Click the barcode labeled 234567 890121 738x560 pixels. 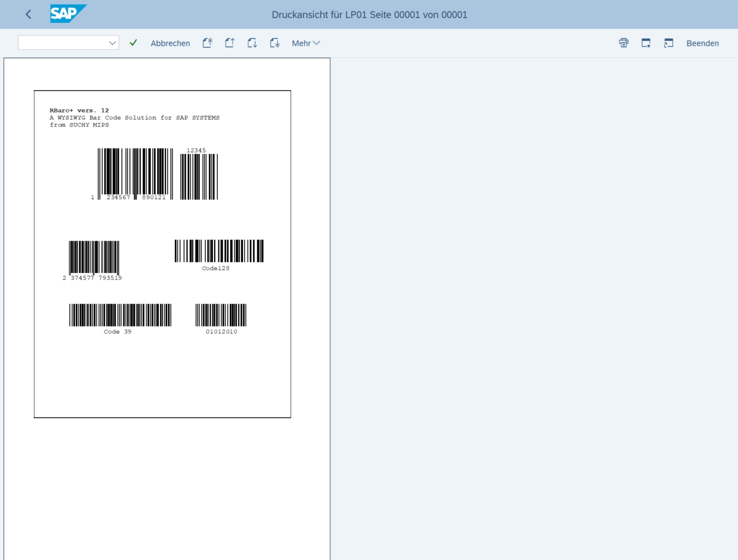click(x=135, y=174)
